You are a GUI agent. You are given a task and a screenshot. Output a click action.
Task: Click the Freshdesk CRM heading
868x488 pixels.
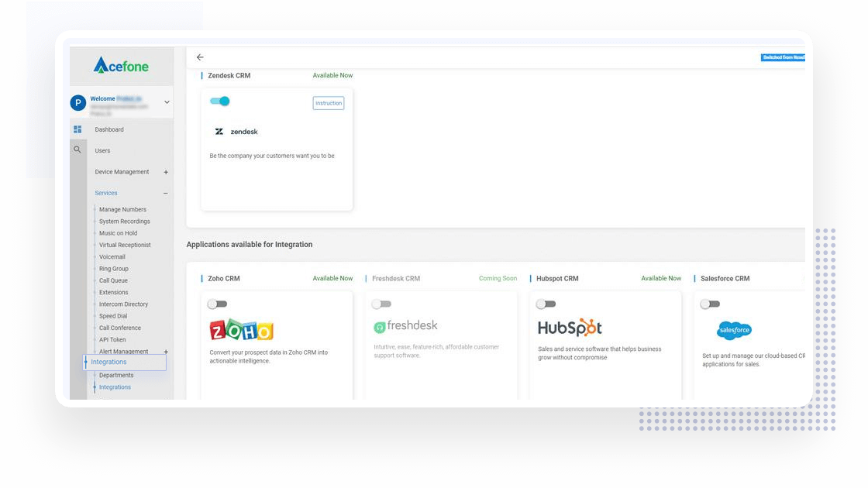[x=396, y=278]
